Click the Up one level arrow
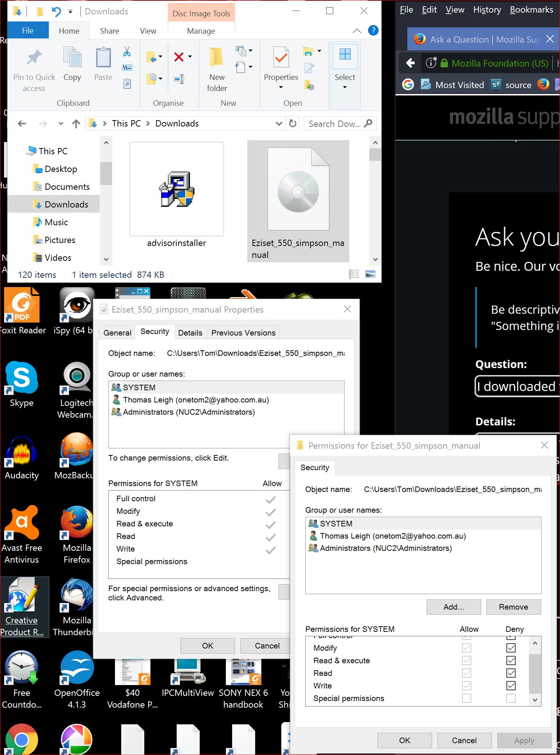560x755 pixels. (x=76, y=124)
